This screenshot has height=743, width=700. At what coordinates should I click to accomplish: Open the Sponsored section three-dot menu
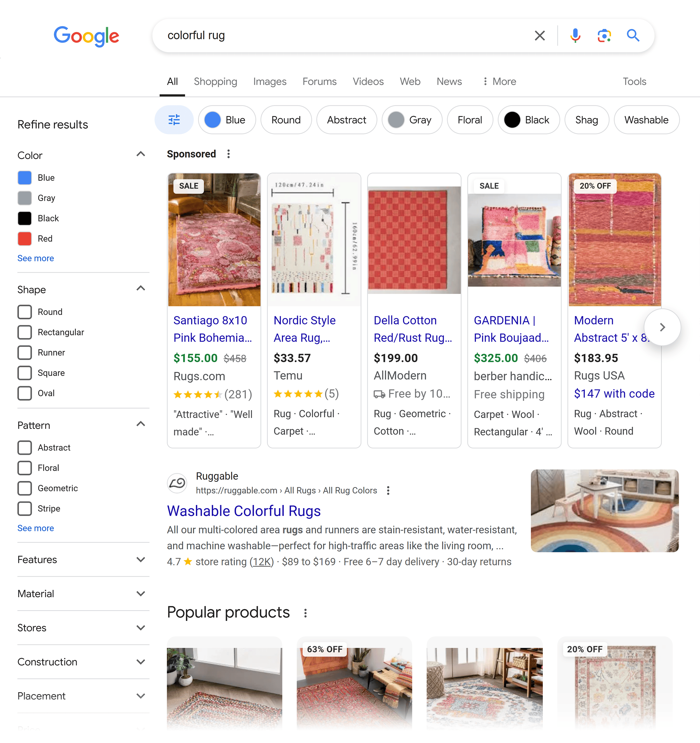pos(228,154)
